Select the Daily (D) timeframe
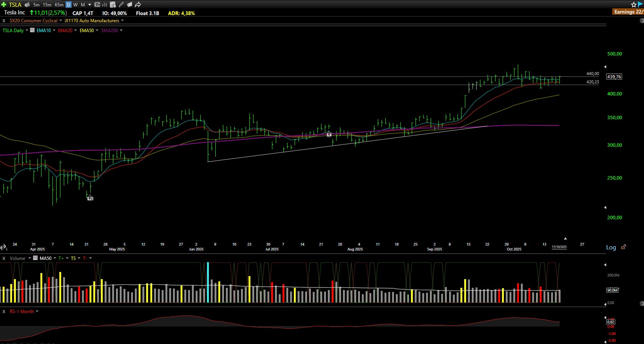 click(x=68, y=5)
